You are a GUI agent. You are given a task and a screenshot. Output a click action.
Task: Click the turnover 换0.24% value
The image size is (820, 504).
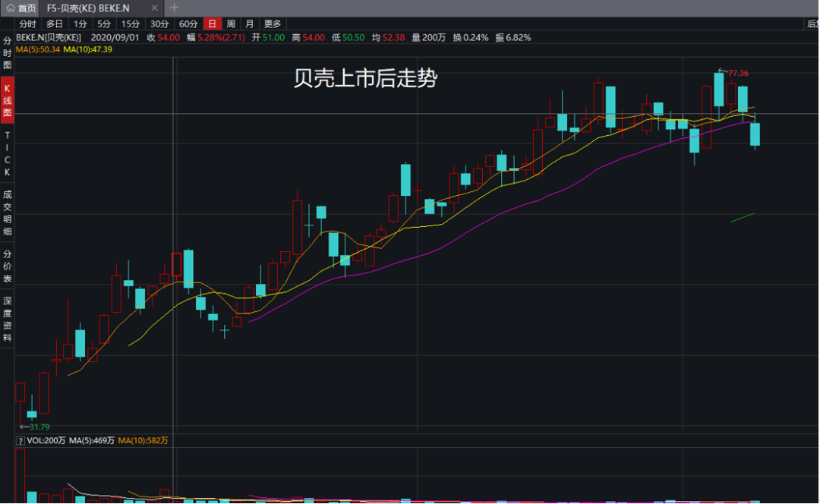pos(471,38)
